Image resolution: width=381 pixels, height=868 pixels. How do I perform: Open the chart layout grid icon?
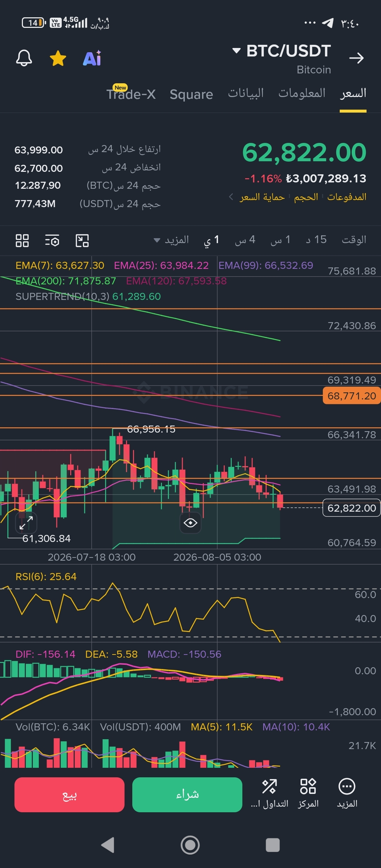pos(22,241)
